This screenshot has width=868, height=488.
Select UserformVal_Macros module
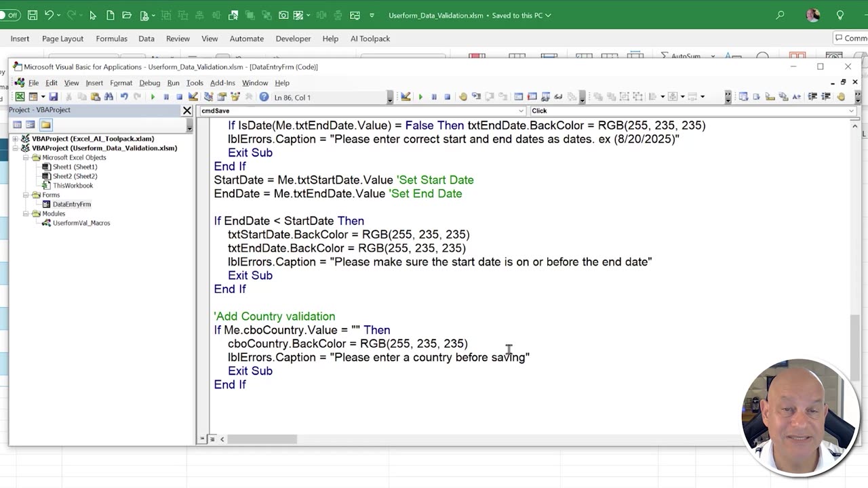point(81,223)
